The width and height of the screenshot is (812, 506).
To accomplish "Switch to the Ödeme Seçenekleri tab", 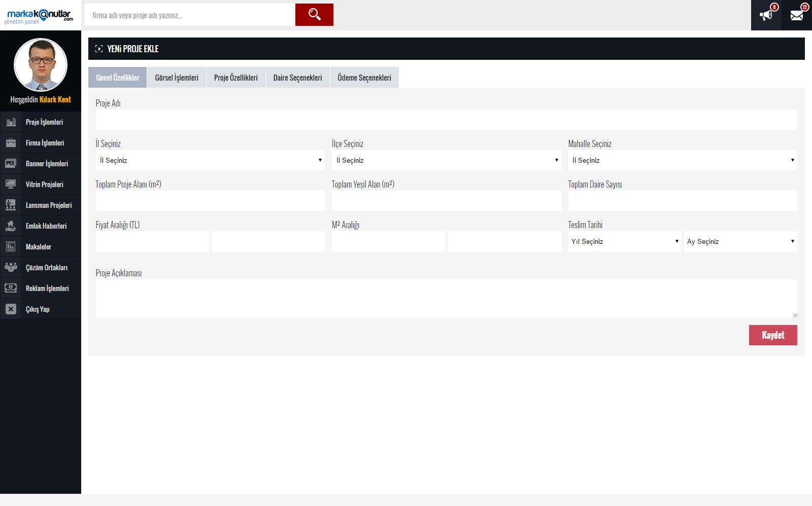I will pos(364,78).
